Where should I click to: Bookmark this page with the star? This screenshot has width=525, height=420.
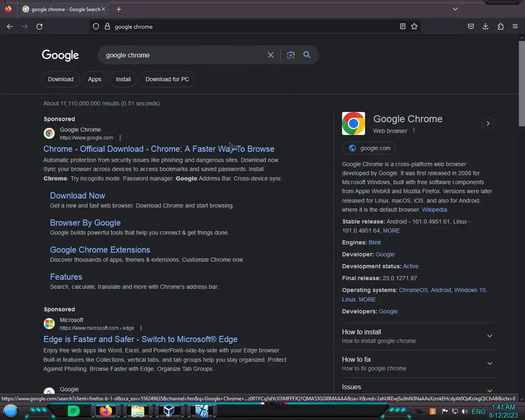click(x=414, y=26)
